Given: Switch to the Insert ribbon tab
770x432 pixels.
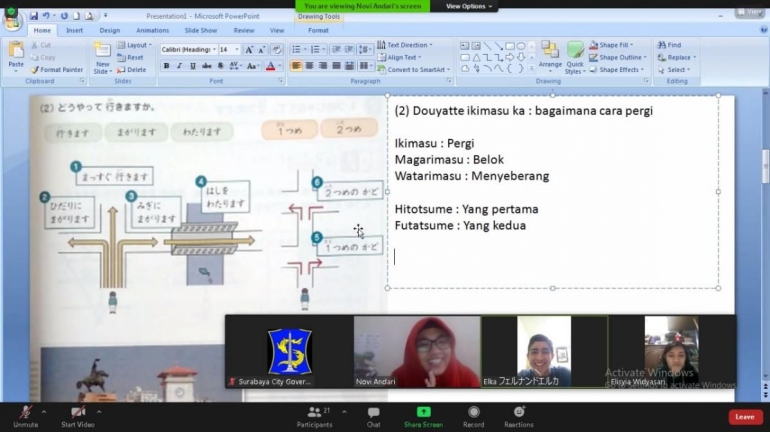Looking at the screenshot, I should click(75, 30).
